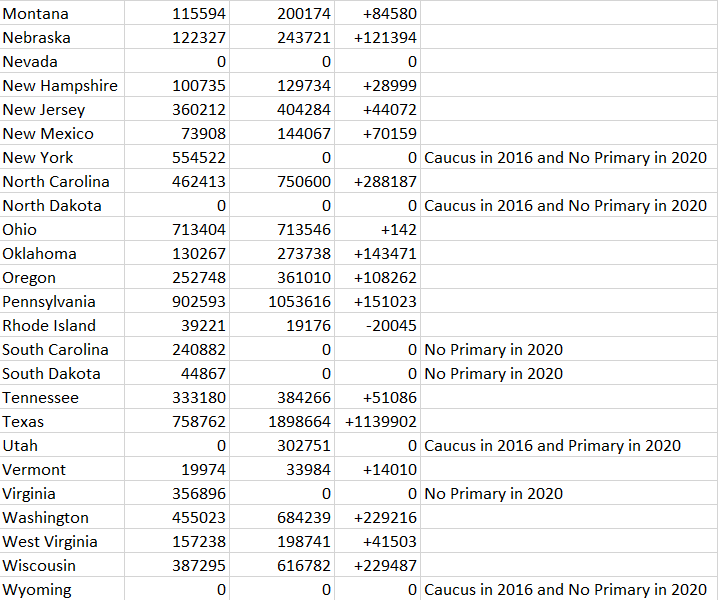This screenshot has height=600, width=718.
Task: Select the Nevada state name cell
Action: click(x=62, y=61)
